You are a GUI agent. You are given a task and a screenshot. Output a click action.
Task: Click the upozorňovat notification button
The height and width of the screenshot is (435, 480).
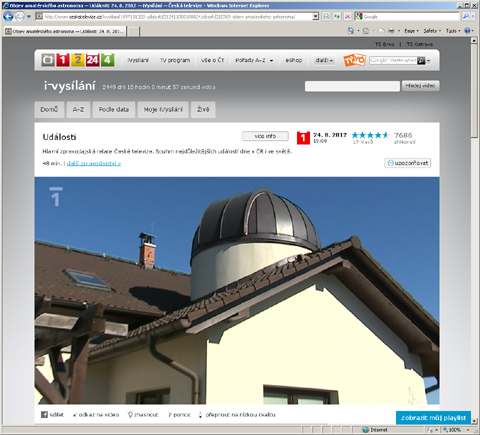click(408, 163)
